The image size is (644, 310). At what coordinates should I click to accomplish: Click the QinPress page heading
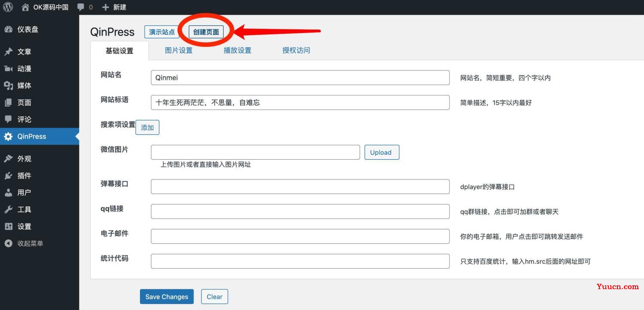pos(112,32)
